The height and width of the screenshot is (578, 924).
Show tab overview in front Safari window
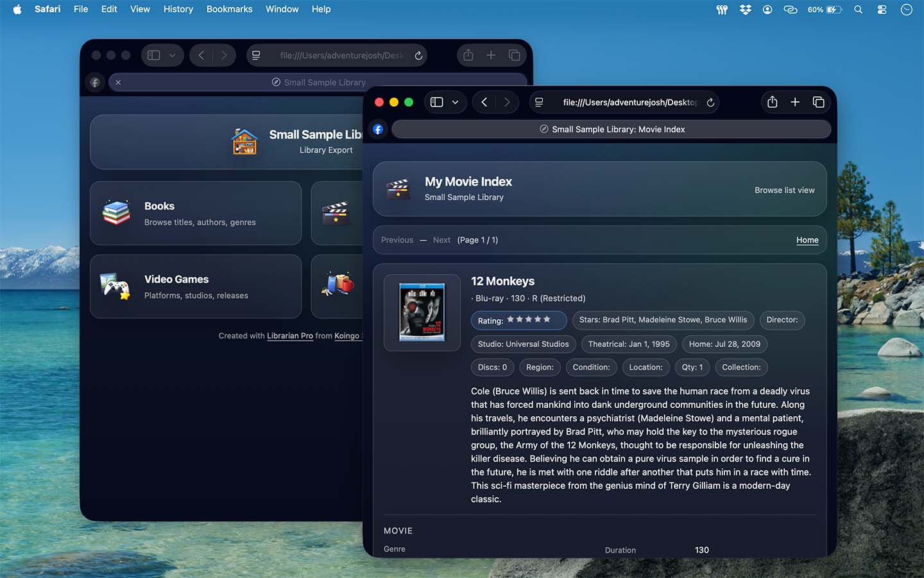pos(818,102)
